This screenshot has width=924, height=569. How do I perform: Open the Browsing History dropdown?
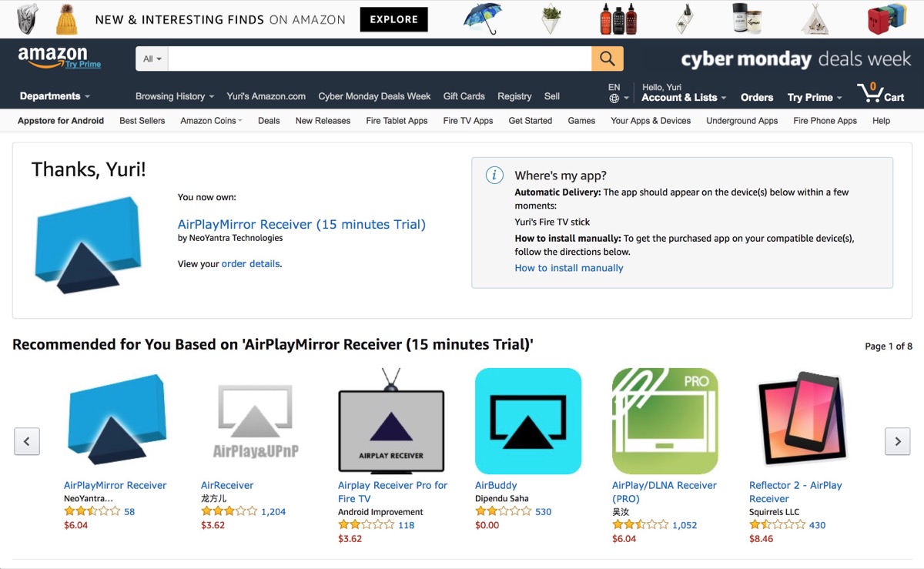point(174,96)
